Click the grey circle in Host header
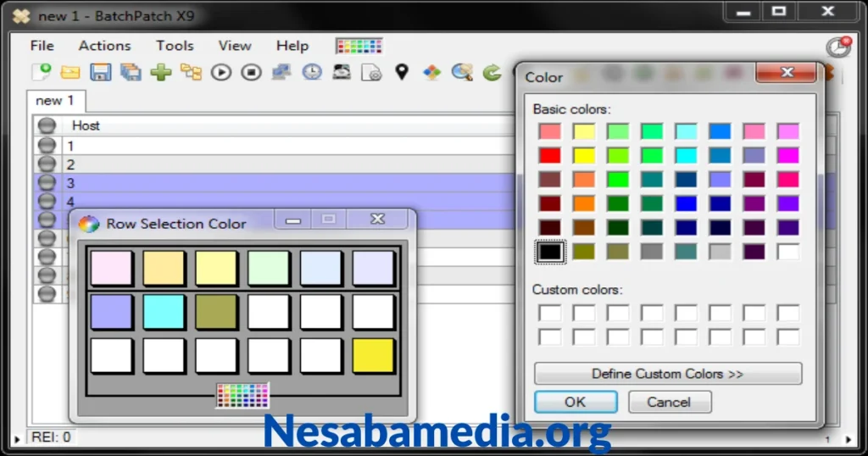 47,125
